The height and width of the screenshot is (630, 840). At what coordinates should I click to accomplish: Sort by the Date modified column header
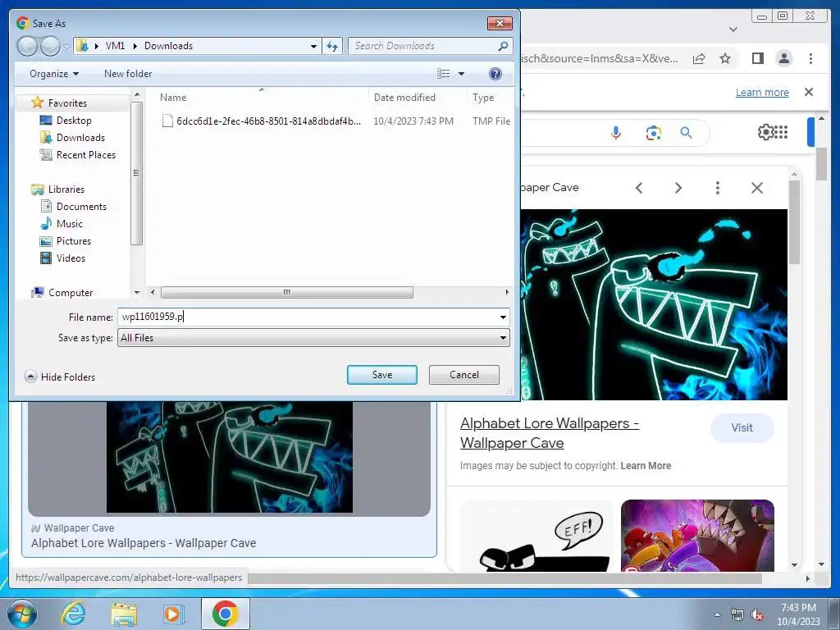[x=404, y=98]
